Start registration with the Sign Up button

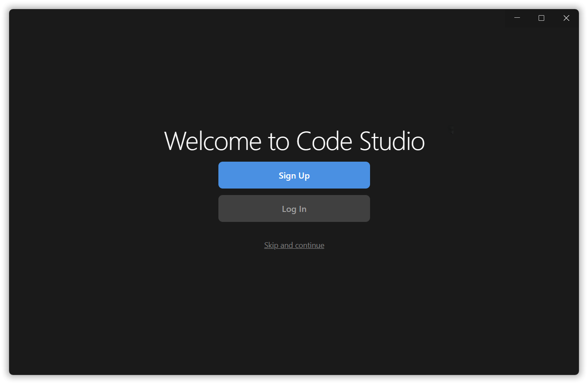[x=294, y=175]
